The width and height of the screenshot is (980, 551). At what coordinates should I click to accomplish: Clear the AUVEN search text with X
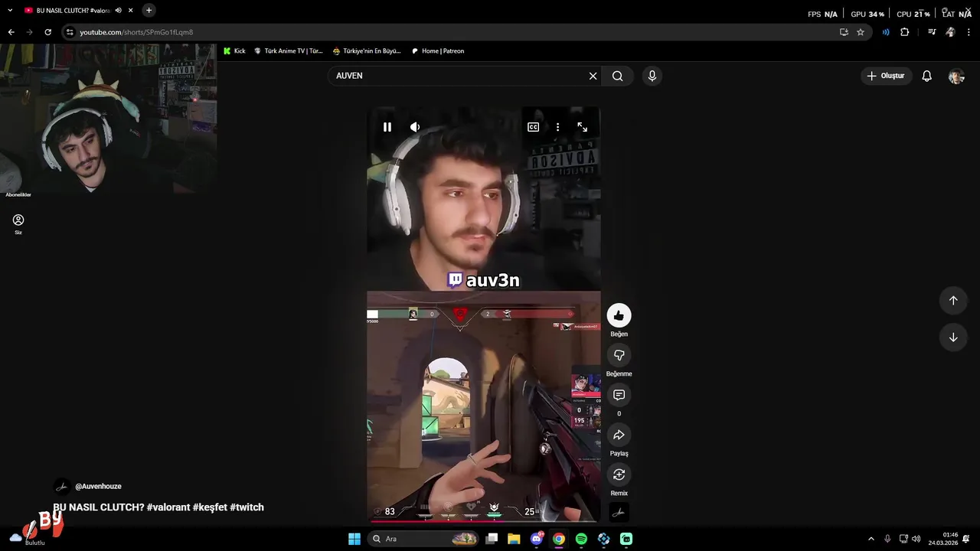point(593,76)
